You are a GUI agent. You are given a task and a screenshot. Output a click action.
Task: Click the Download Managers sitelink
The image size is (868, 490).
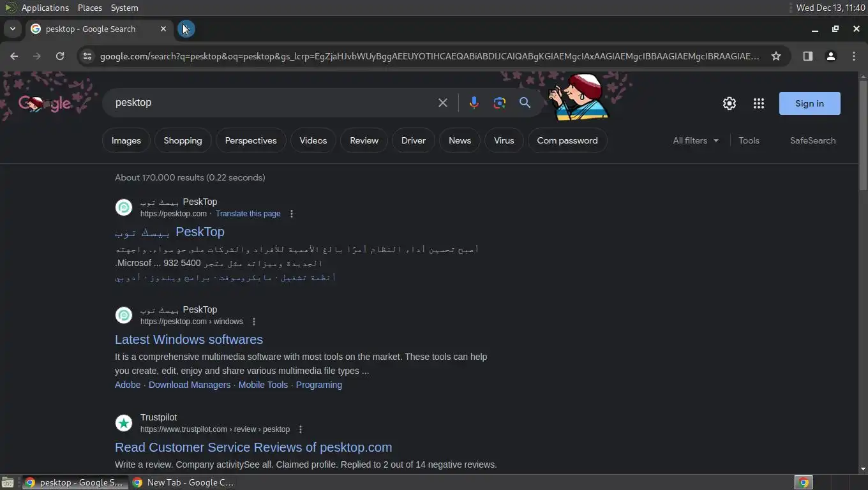coord(190,385)
